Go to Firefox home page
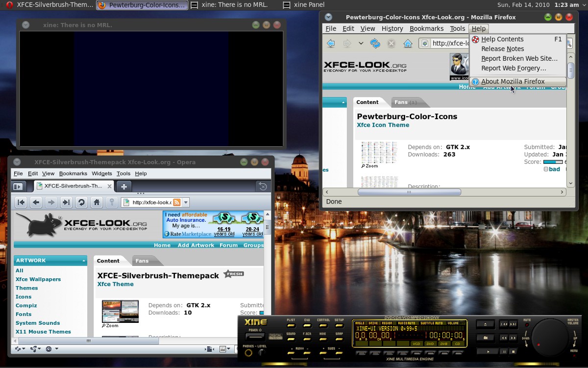The width and height of the screenshot is (588, 368). pyautogui.click(x=408, y=43)
